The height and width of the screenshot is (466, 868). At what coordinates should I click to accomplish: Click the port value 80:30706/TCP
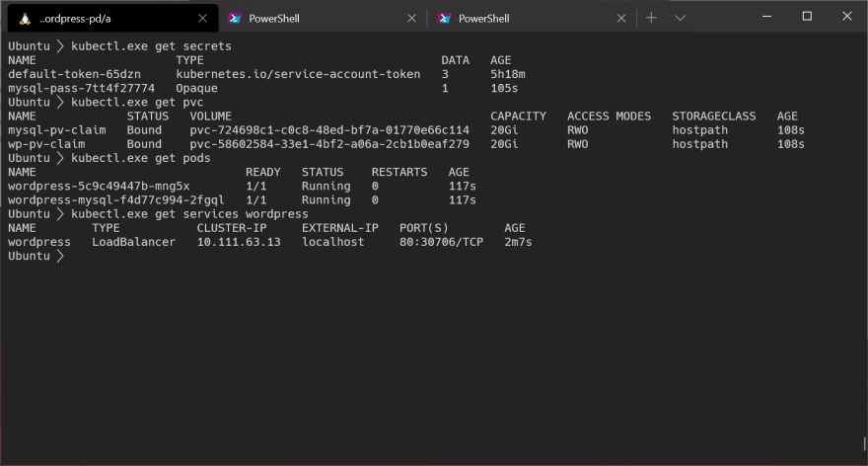coord(441,242)
